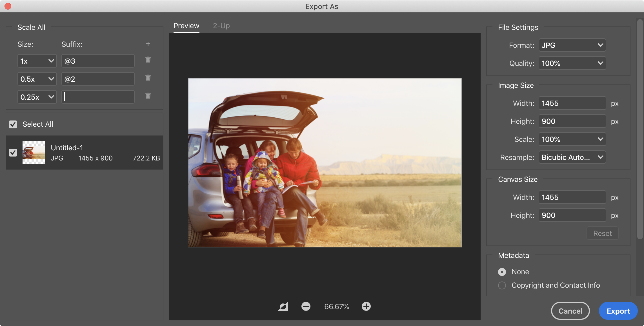Uncheck the Select All checkbox
644x326 pixels.
(13, 124)
